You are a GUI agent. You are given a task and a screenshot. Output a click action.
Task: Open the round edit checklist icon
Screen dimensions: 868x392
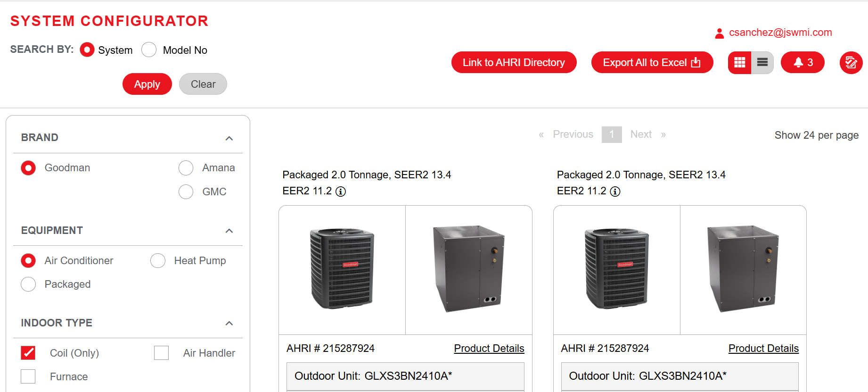[851, 63]
